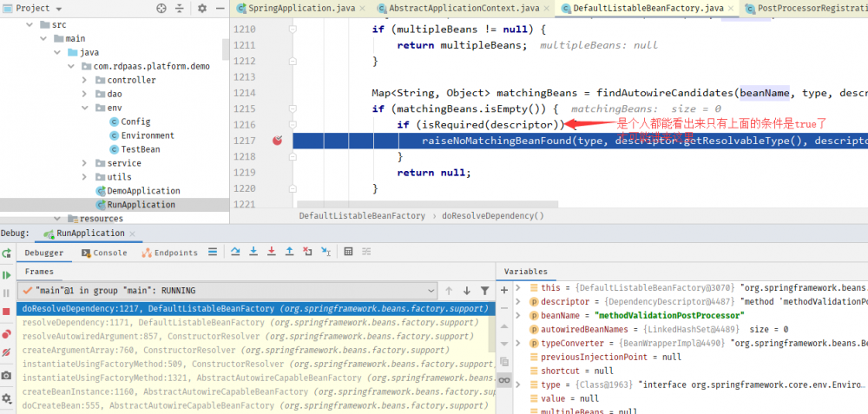Add new watch with plus icon
Image resolution: width=868 pixels, height=414 pixels.
coord(504,290)
